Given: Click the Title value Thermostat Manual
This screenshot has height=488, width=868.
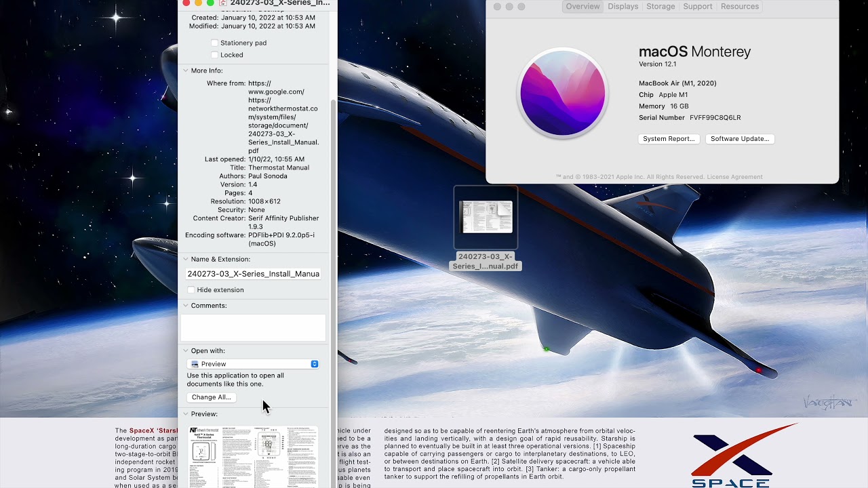Looking at the screenshot, I should coord(279,167).
